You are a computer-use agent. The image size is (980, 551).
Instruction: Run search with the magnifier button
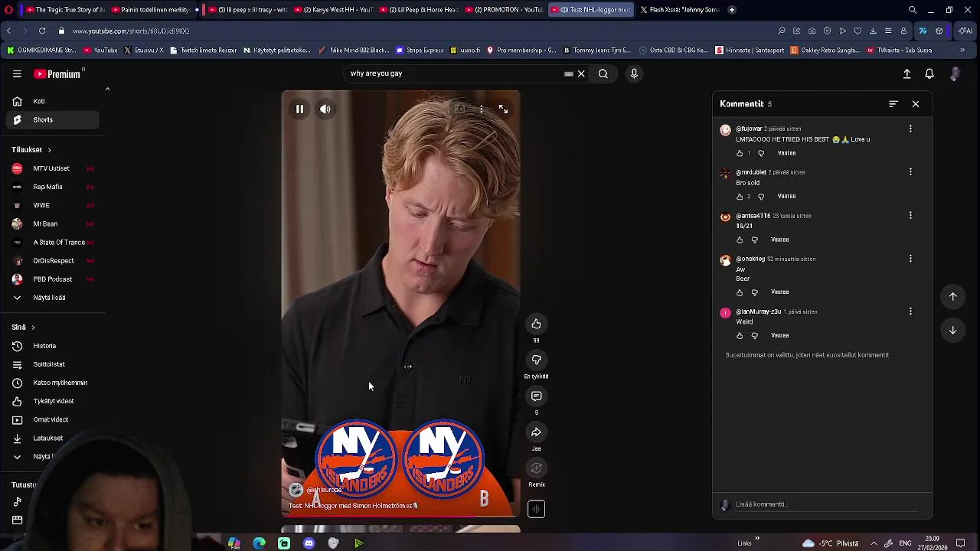tap(603, 74)
